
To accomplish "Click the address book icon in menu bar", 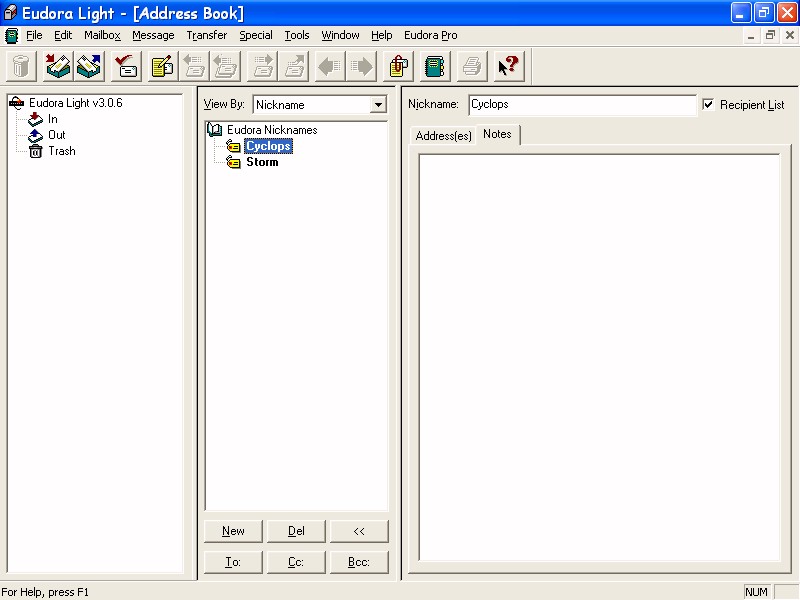I will pyautogui.click(x=11, y=35).
